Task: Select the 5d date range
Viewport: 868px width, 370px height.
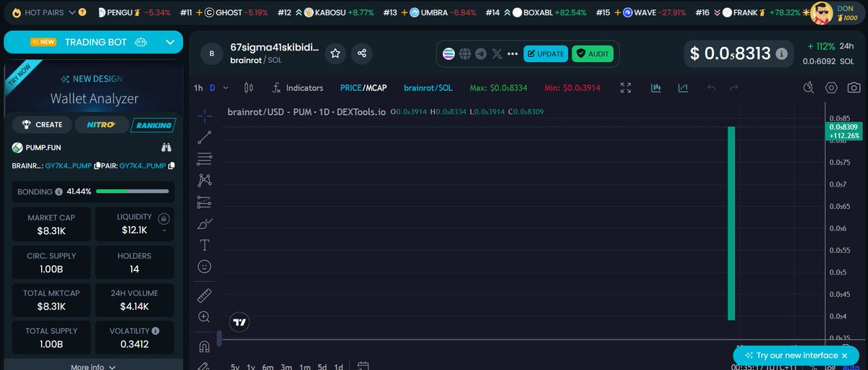Action: 322,367
